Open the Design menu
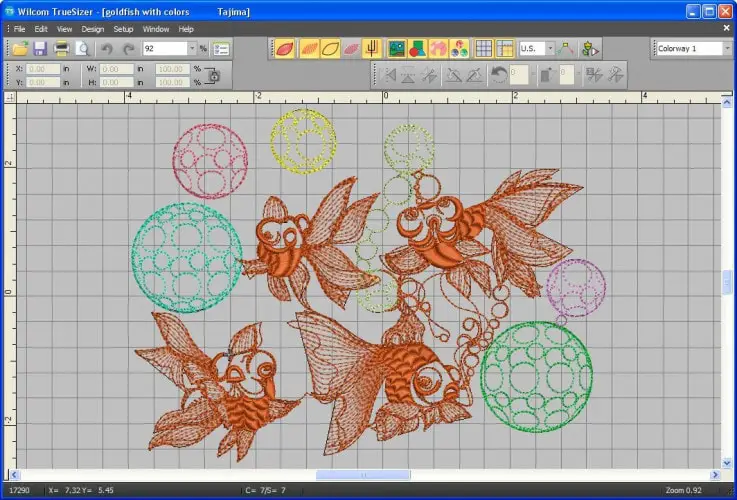 pos(93,29)
